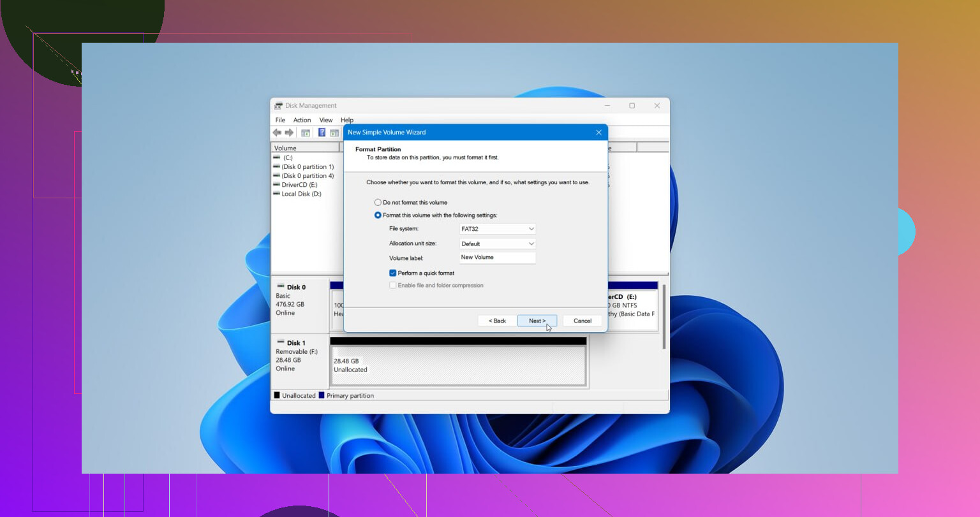980x517 pixels.
Task: Click the show/hide console tree toolbar icon
Action: (306, 133)
